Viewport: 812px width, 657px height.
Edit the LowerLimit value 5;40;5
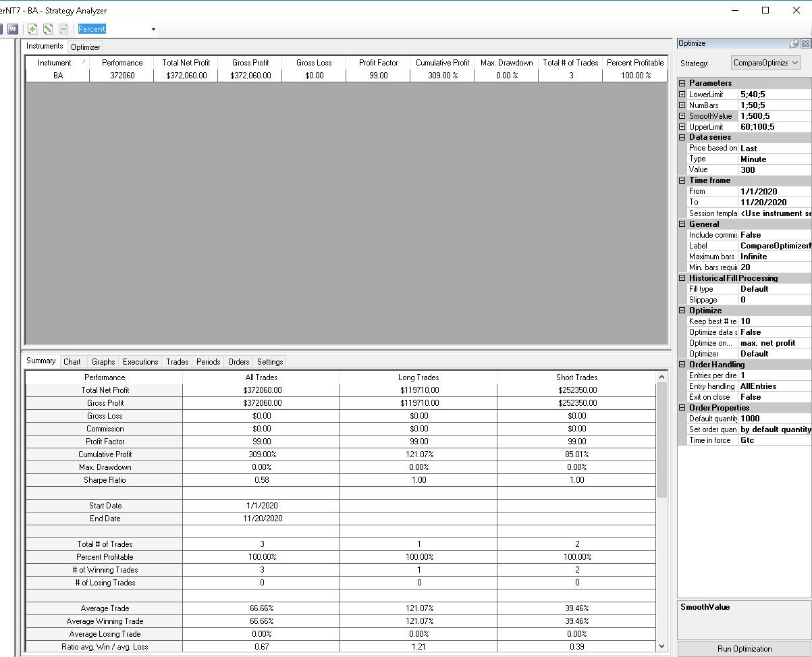(x=775, y=95)
